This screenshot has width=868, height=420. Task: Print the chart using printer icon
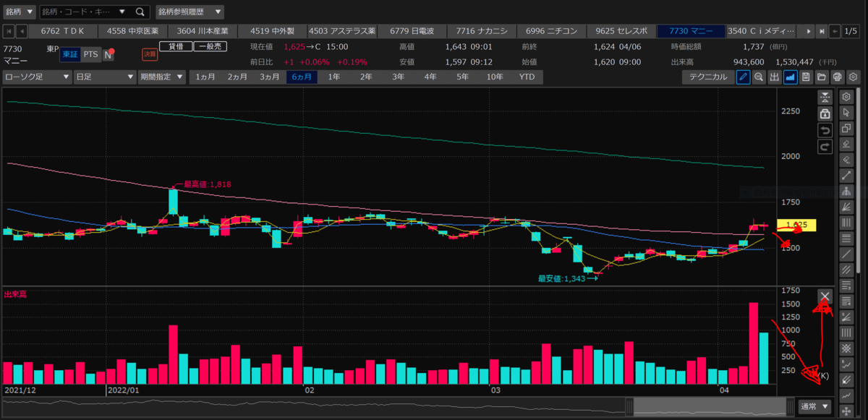pos(838,77)
